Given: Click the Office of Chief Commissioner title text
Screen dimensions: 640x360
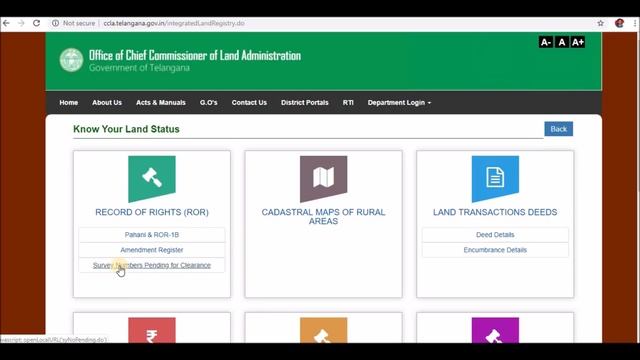Looking at the screenshot, I should 195,55.
